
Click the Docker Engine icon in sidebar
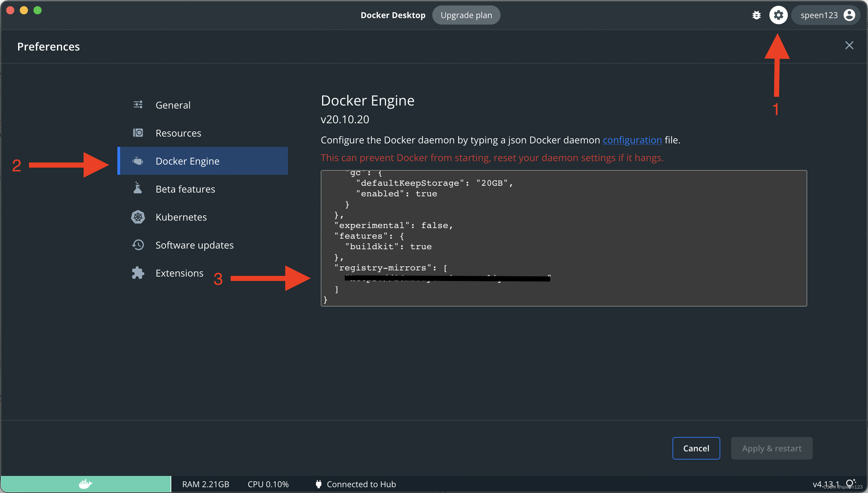[x=138, y=160]
